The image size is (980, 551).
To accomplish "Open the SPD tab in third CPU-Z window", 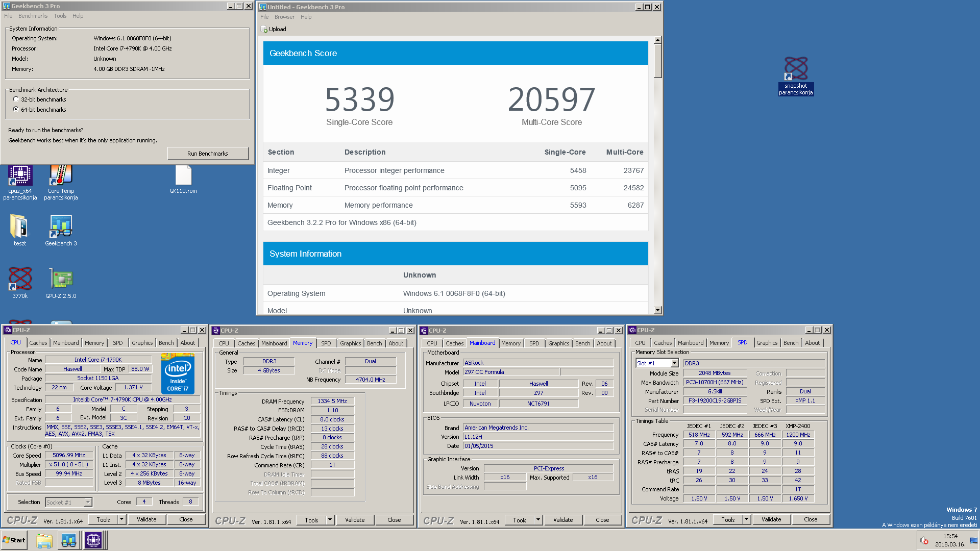I will point(534,343).
